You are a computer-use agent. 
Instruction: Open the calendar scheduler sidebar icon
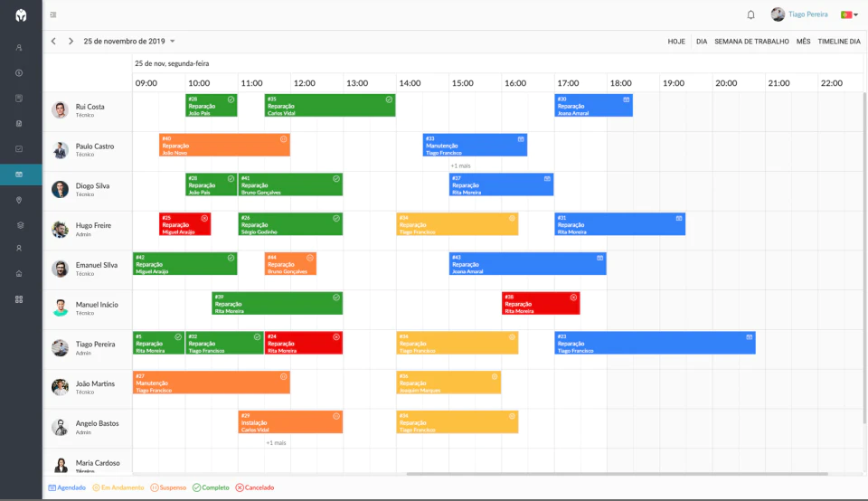(x=19, y=175)
